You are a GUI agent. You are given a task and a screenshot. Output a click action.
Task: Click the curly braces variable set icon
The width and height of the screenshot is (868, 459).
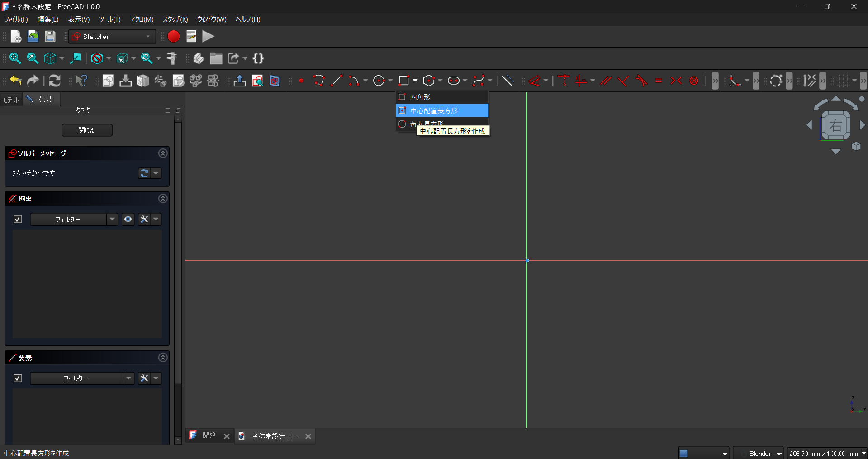coord(258,58)
